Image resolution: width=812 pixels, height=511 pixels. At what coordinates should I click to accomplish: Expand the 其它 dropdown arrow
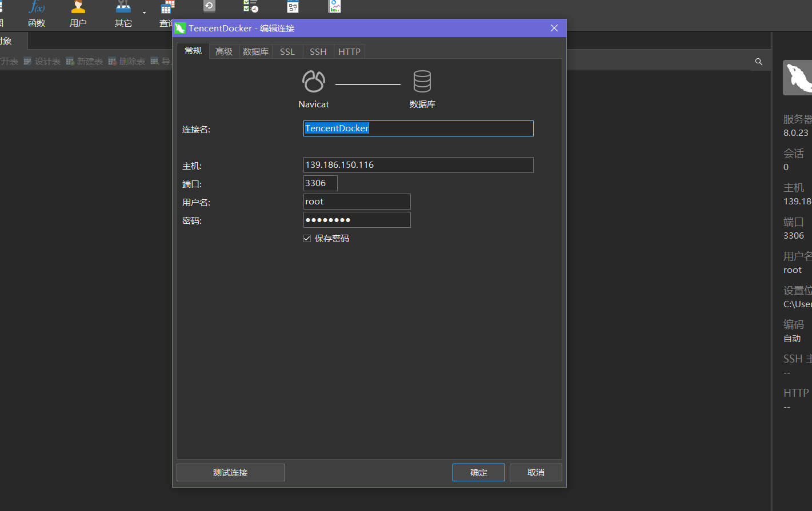144,13
